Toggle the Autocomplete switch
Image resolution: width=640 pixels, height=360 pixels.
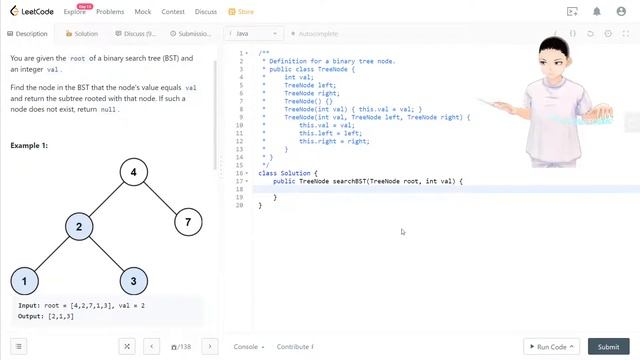click(315, 33)
